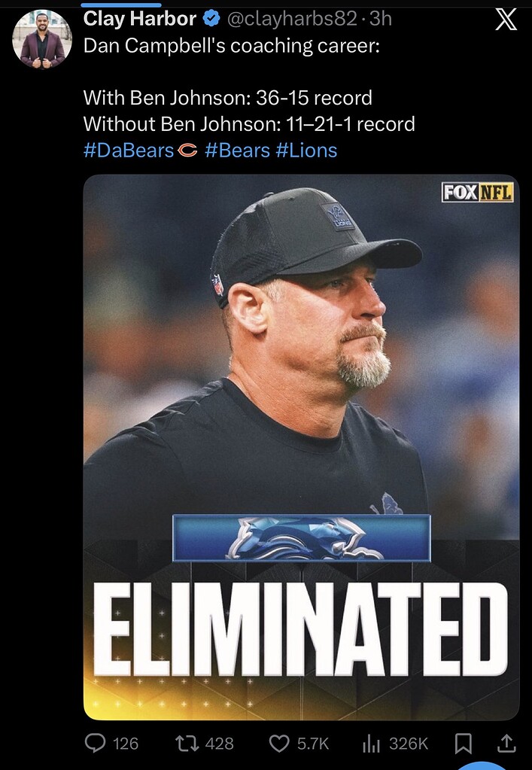Open the #DaBears hashtag

point(141,151)
